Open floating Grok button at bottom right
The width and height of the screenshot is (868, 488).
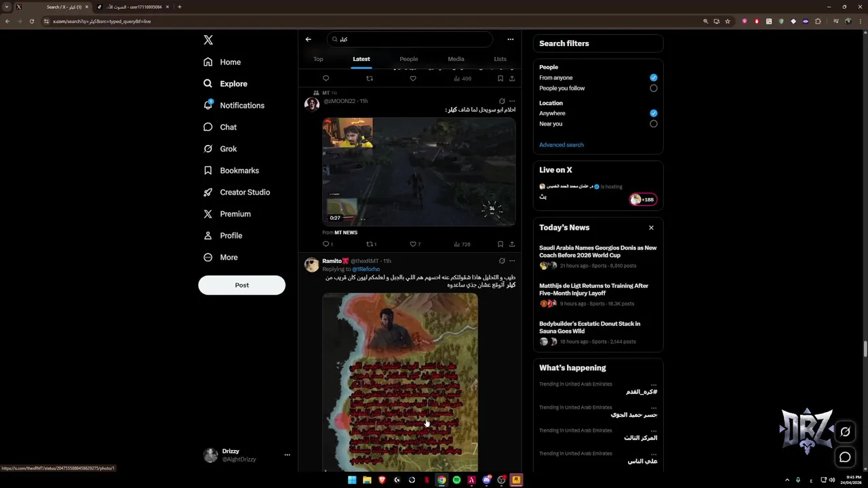(x=845, y=432)
